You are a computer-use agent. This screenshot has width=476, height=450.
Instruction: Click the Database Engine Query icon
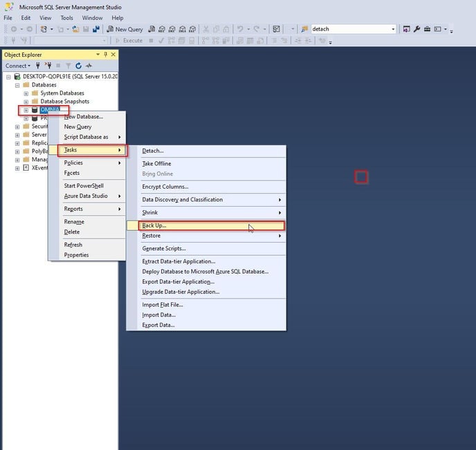[x=152, y=29]
